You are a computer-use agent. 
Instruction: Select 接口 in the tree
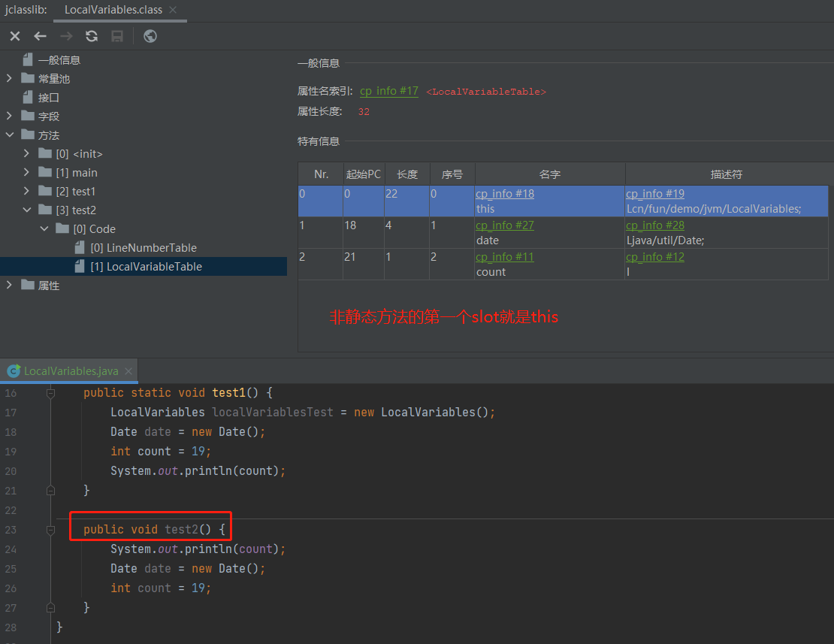48,98
